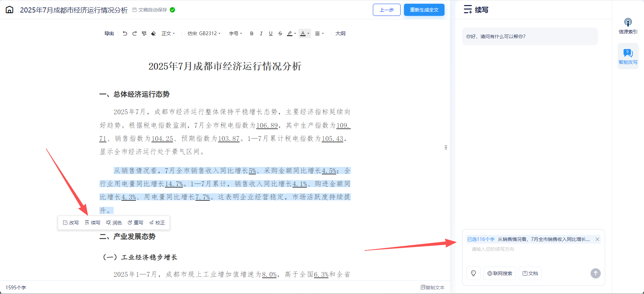Click the 续写 panel header icon
Screen dimensions: 644x294
(x=468, y=9)
